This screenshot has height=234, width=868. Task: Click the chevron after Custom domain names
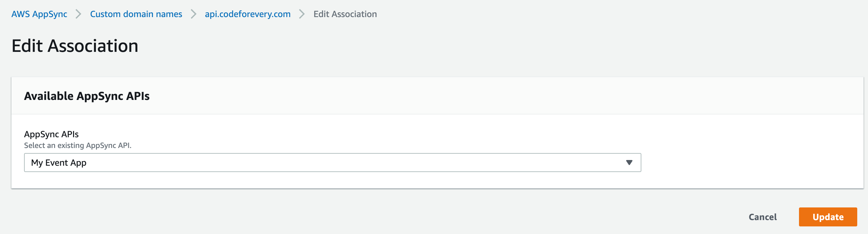coord(193,14)
